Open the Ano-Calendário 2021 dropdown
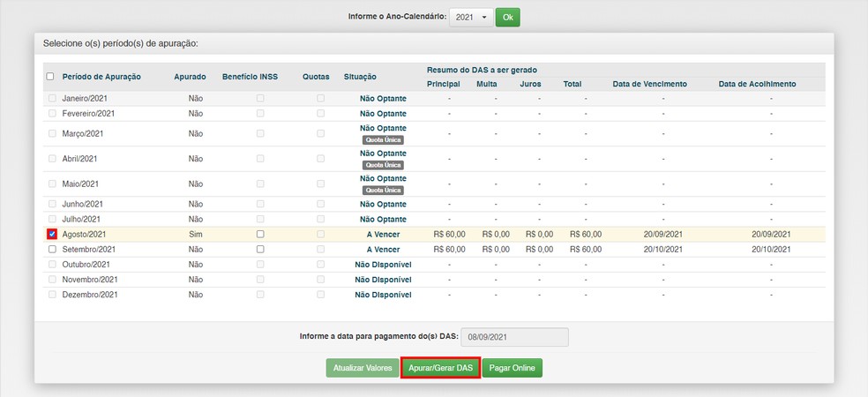The height and width of the screenshot is (397, 868). pyautogui.click(x=471, y=17)
